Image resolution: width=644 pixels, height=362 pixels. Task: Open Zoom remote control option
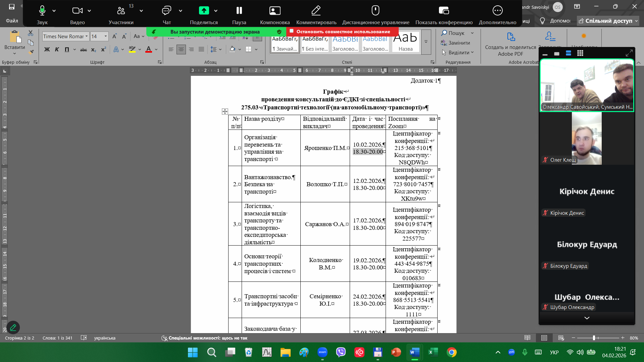tap(375, 15)
